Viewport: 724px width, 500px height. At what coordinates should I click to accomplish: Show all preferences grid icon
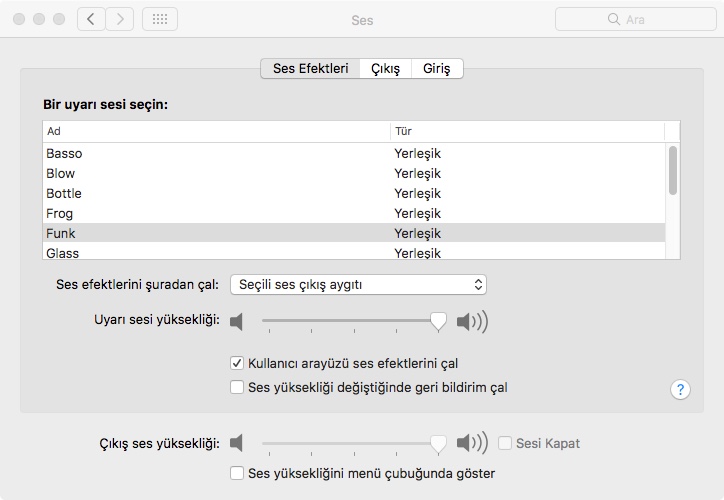[x=160, y=19]
